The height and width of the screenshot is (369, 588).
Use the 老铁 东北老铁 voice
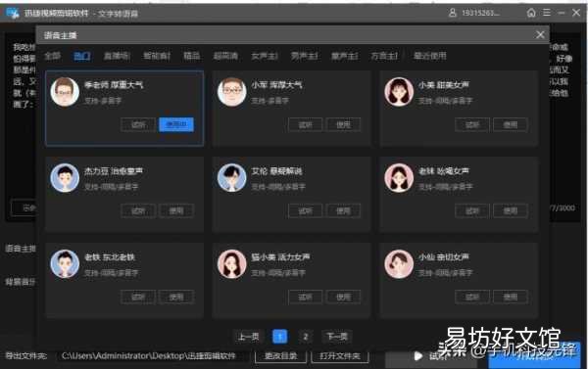pos(176,298)
